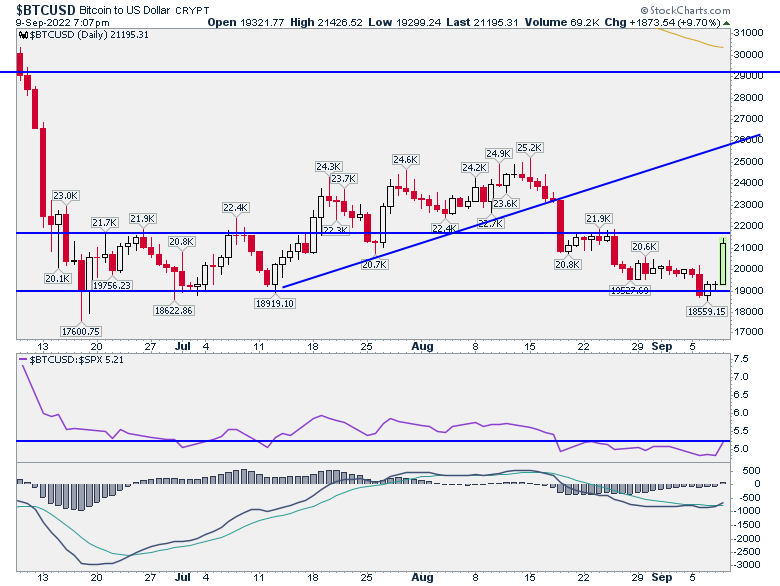780x586 pixels.
Task: Click the 500 label on MACD axis
Action: 751,471
